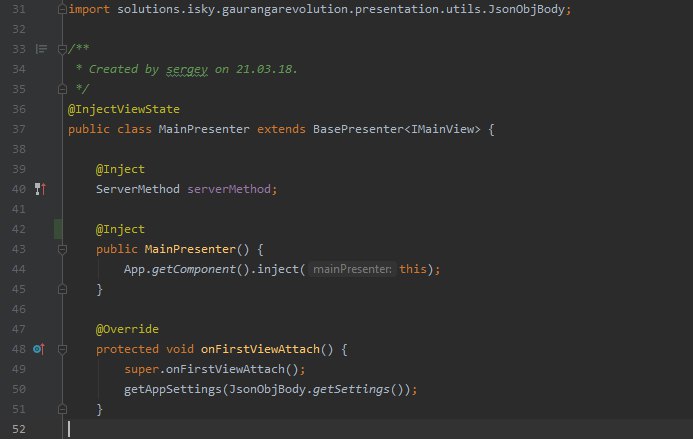Click the overriding method gutter icon on line 48

click(x=39, y=349)
